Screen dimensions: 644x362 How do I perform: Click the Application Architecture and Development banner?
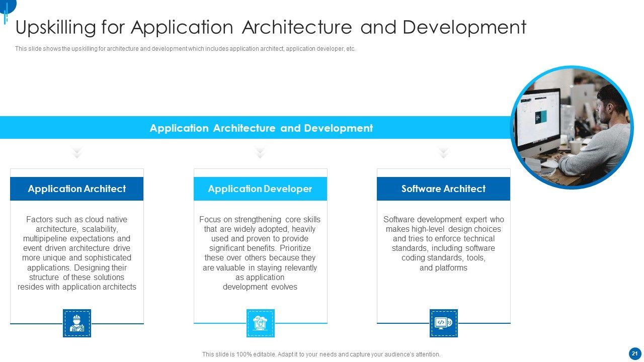261,128
